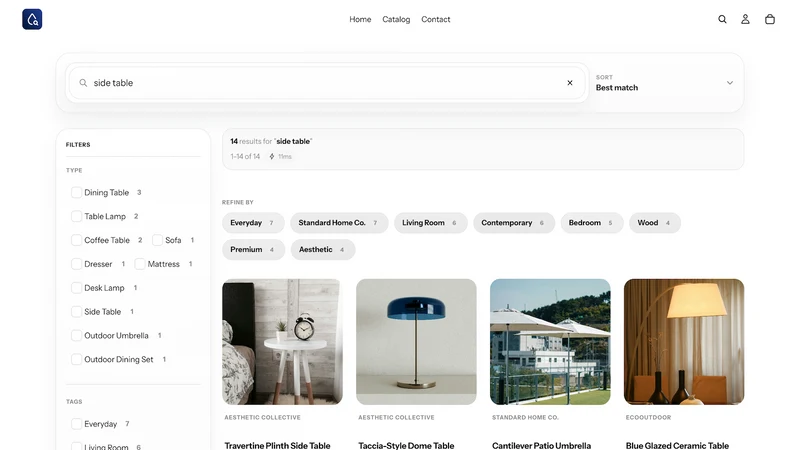Check the Table Lamp type filter
The width and height of the screenshot is (800, 450).
pyautogui.click(x=77, y=216)
